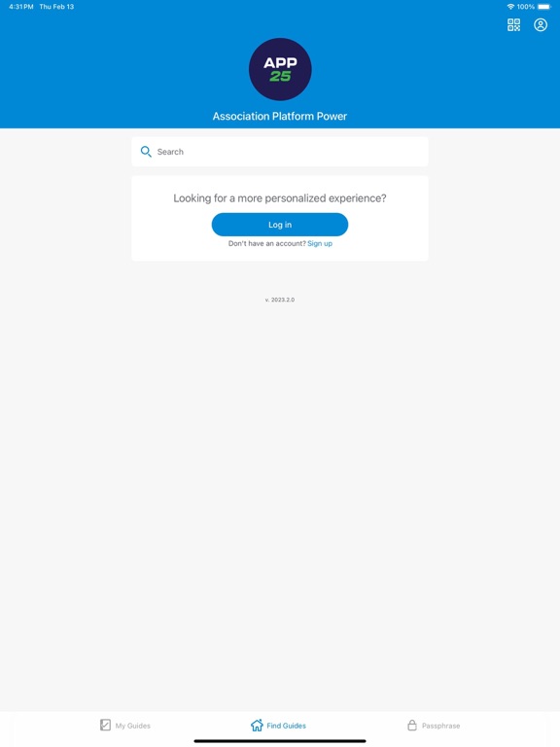Open the user profile icon
Image resolution: width=560 pixels, height=747 pixels.
(x=540, y=24)
